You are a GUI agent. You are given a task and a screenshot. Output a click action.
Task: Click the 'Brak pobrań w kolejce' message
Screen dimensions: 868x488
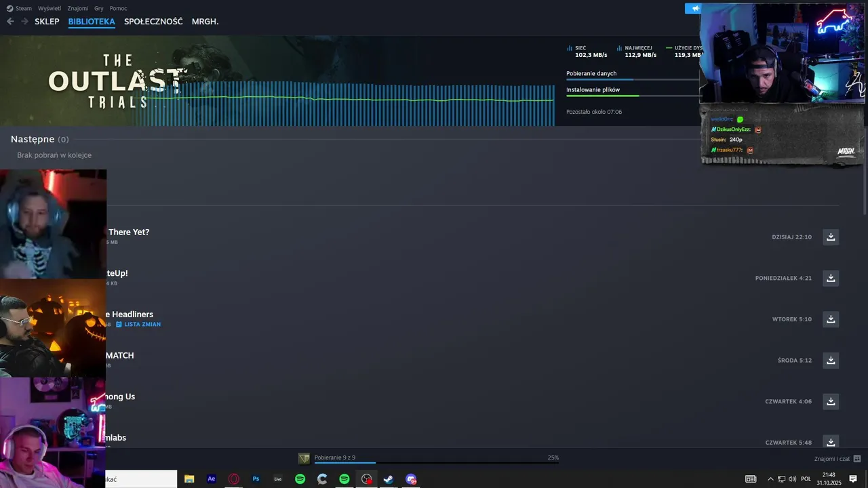(x=54, y=155)
